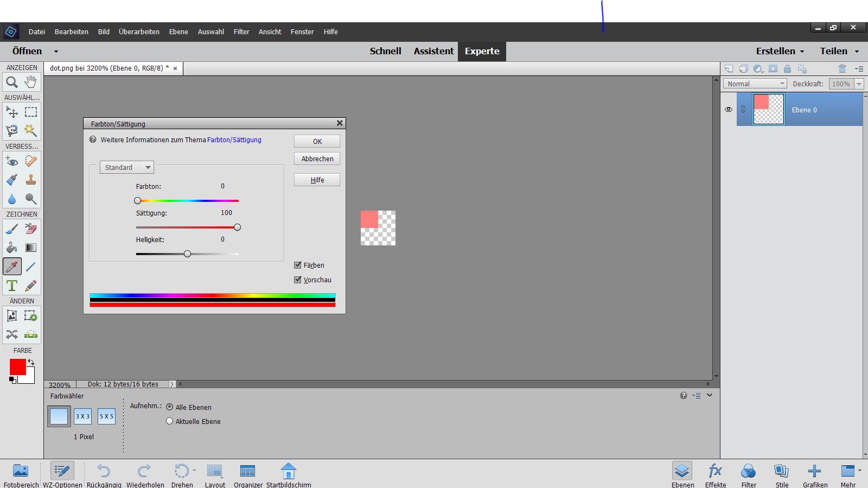Click the Organizer icon in taskbar
Viewport: 868px width, 488px height.
pos(247,474)
